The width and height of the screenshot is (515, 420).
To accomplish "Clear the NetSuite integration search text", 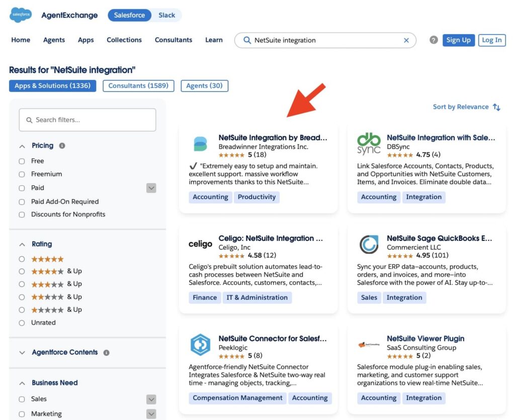I will (x=406, y=40).
